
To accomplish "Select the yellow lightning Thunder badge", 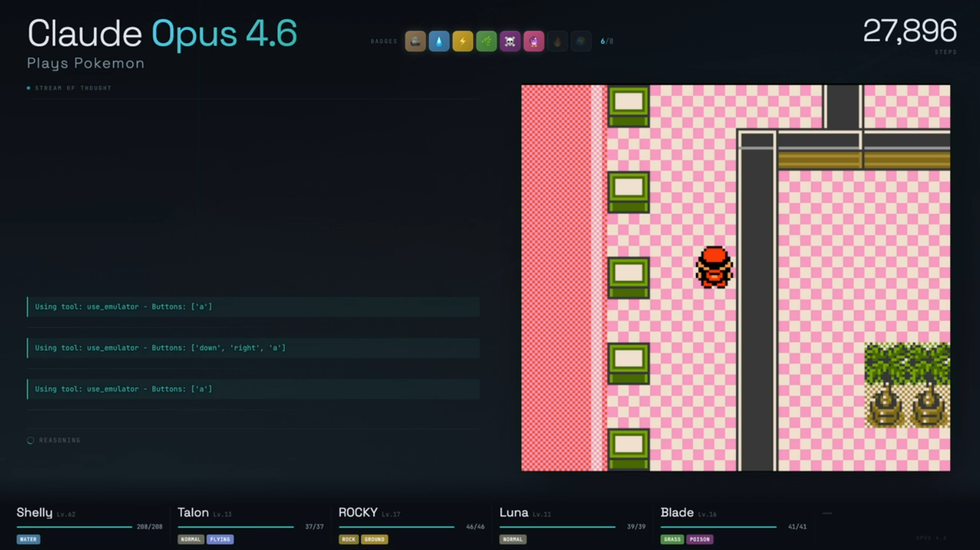I will tap(463, 41).
